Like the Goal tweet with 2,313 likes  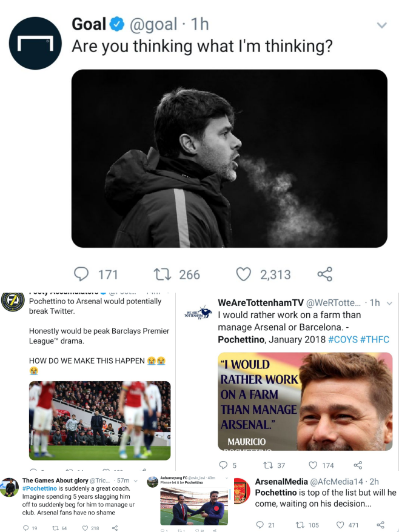(x=244, y=274)
